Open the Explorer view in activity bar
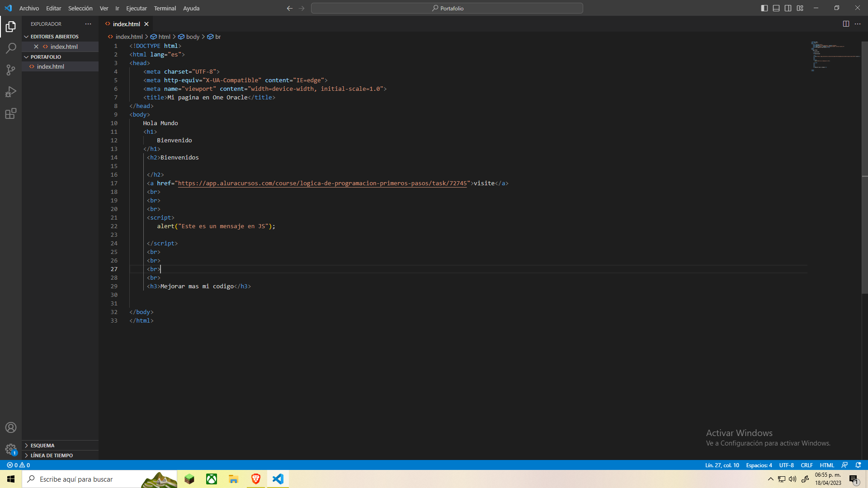868x488 pixels. coord(11,27)
